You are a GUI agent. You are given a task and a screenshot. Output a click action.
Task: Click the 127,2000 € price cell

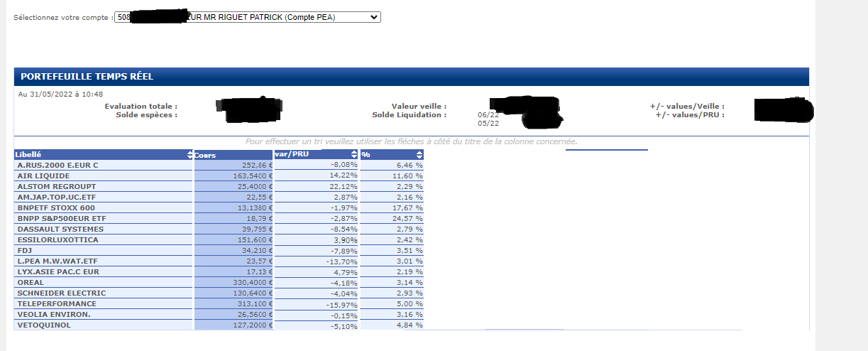click(x=234, y=325)
